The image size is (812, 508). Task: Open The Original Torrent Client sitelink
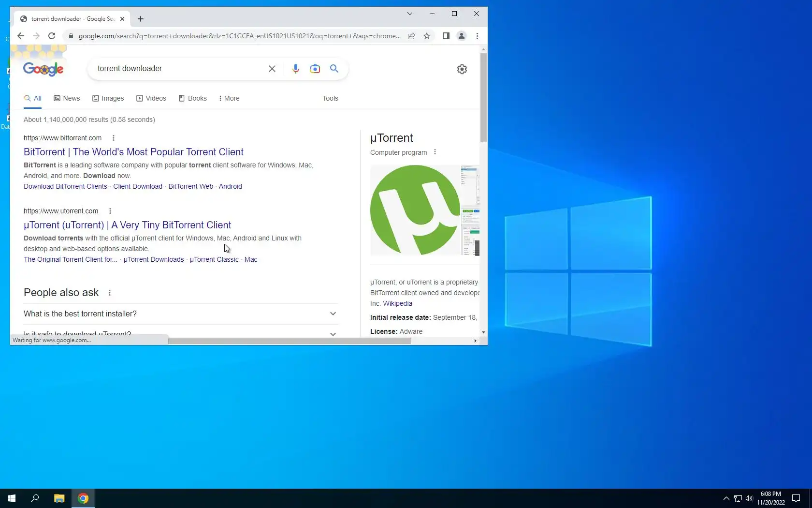71,259
